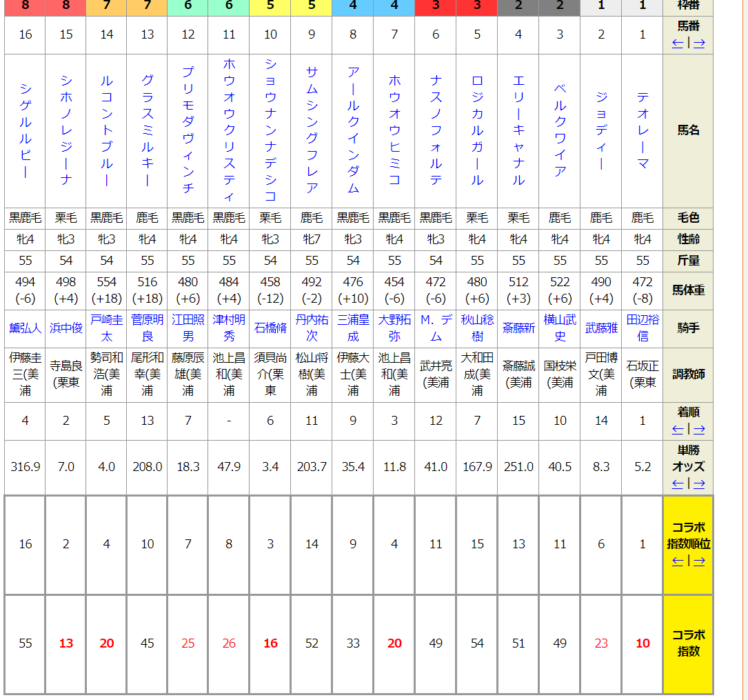Open jockey link 黛弘人

26,328
